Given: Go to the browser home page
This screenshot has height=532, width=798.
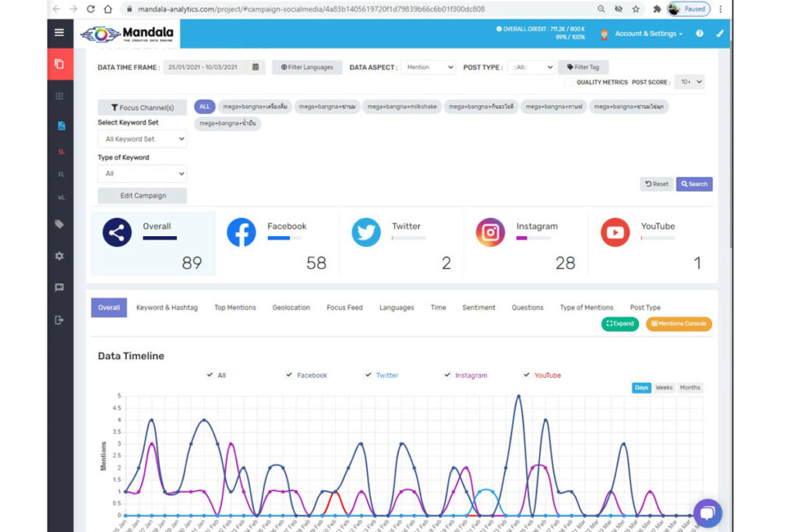Looking at the screenshot, I should 108,9.
